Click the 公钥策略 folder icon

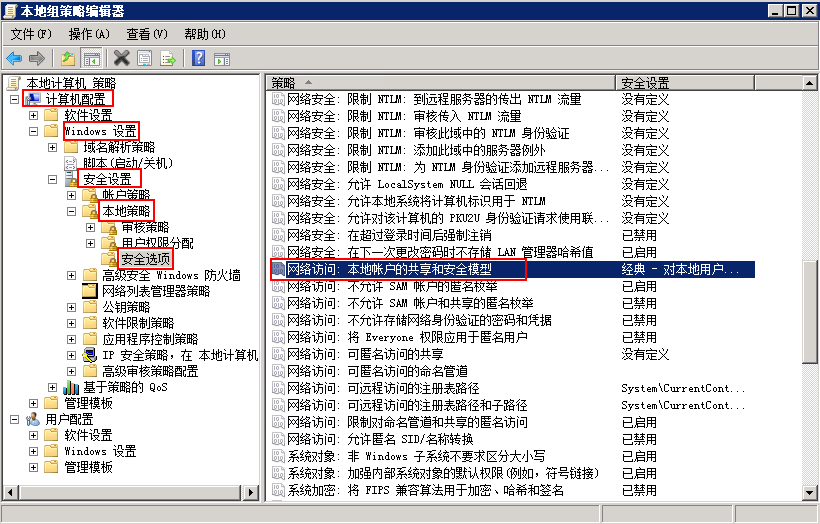point(89,307)
